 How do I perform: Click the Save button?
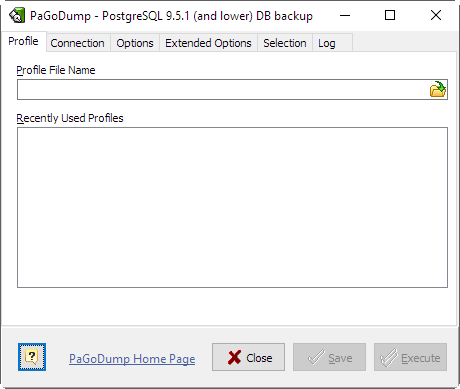[x=329, y=357]
